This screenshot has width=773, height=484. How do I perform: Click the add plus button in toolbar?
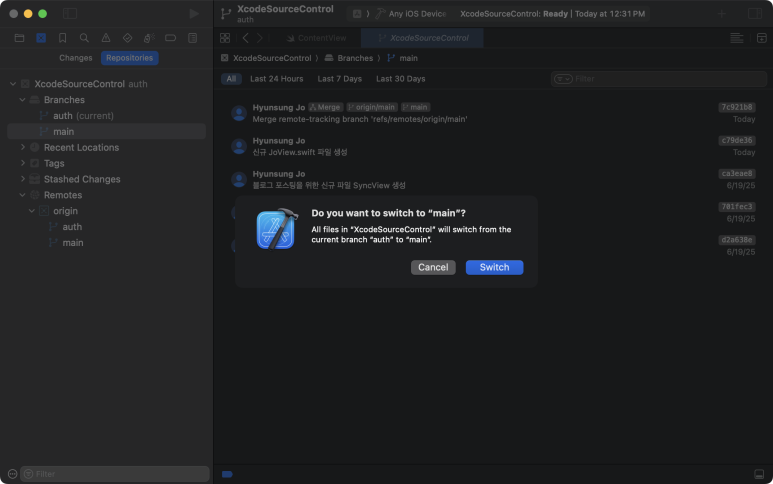(721, 14)
